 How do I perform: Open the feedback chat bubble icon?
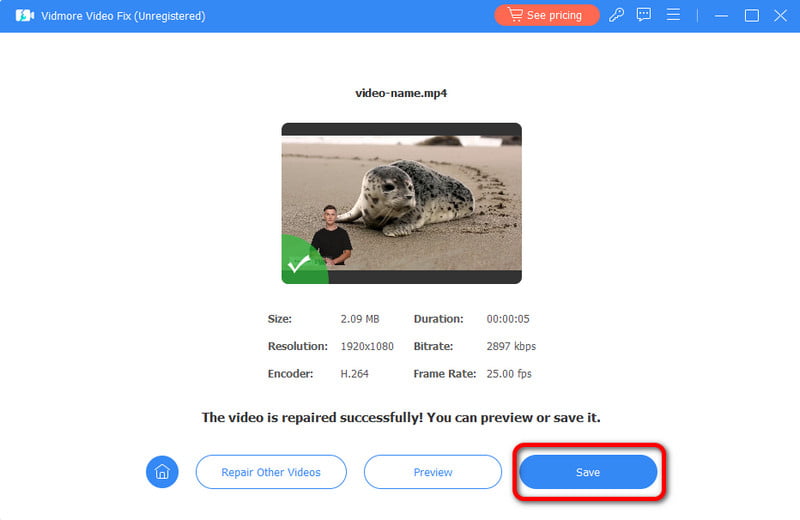click(x=644, y=15)
